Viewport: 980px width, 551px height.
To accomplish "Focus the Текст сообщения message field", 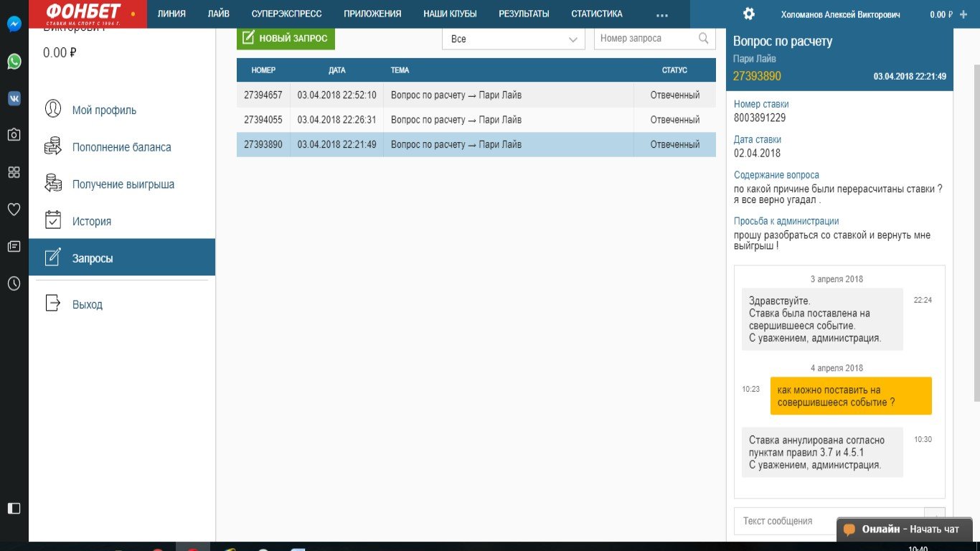I will [829, 522].
